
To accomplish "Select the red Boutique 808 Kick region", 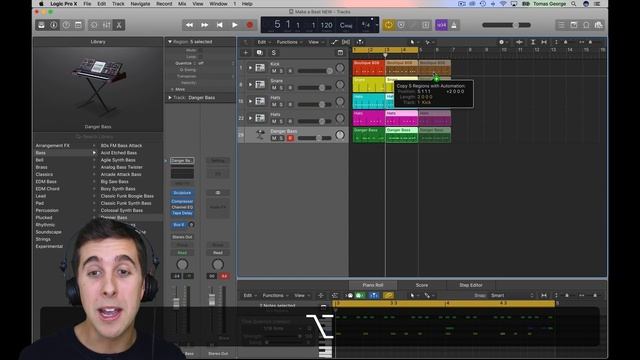I will point(369,68).
